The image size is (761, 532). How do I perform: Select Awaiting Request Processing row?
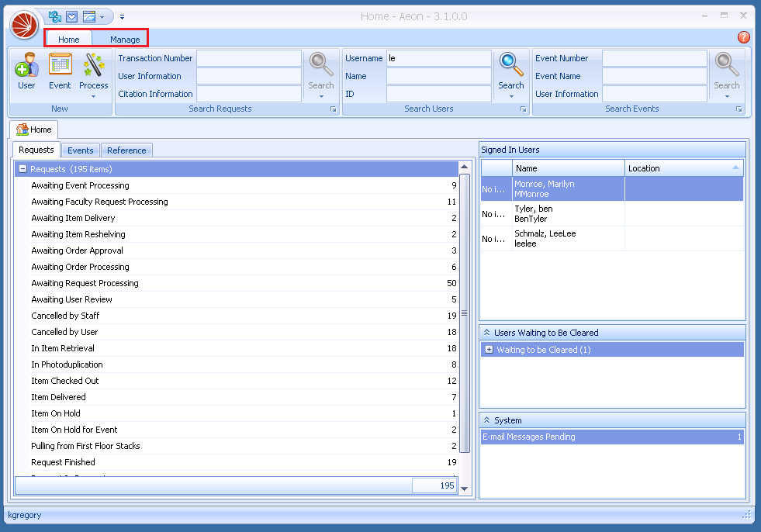click(x=85, y=283)
